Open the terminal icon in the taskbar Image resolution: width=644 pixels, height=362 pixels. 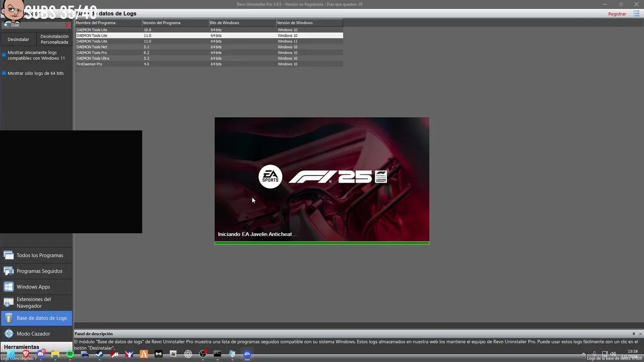pyautogui.click(x=217, y=354)
